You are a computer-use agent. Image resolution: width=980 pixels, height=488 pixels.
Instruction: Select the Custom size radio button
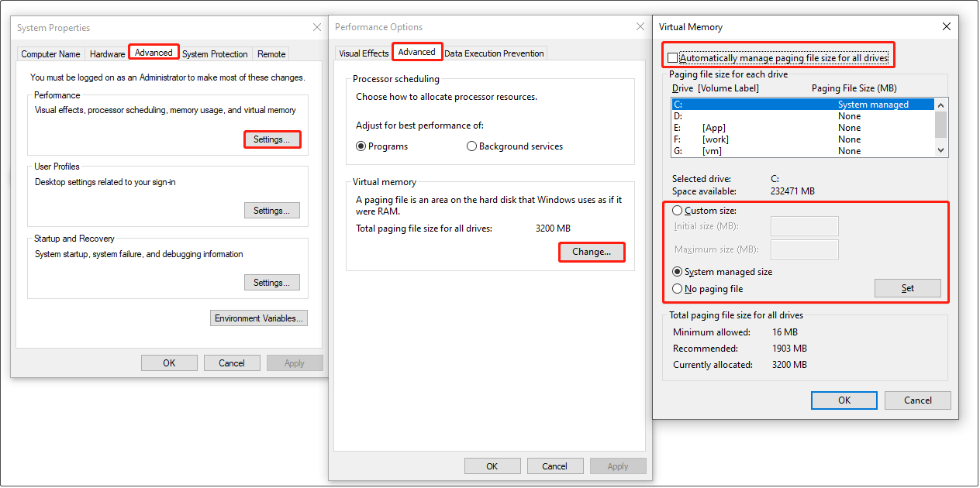tap(678, 210)
